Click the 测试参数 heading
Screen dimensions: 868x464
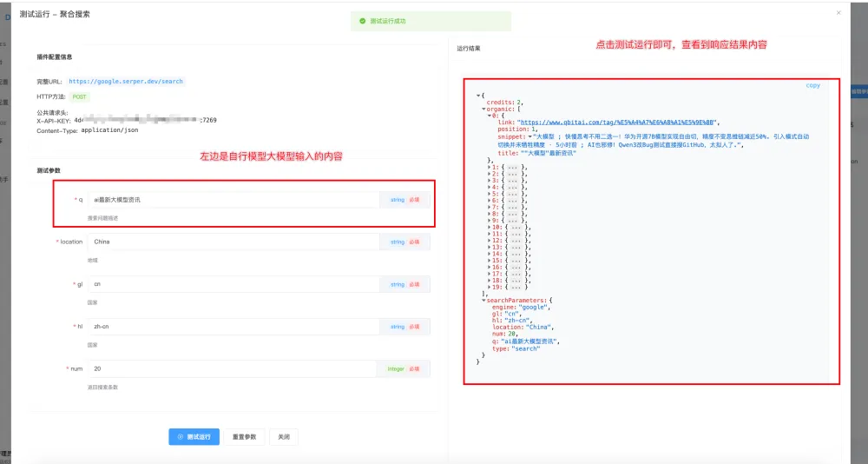[x=48, y=170]
